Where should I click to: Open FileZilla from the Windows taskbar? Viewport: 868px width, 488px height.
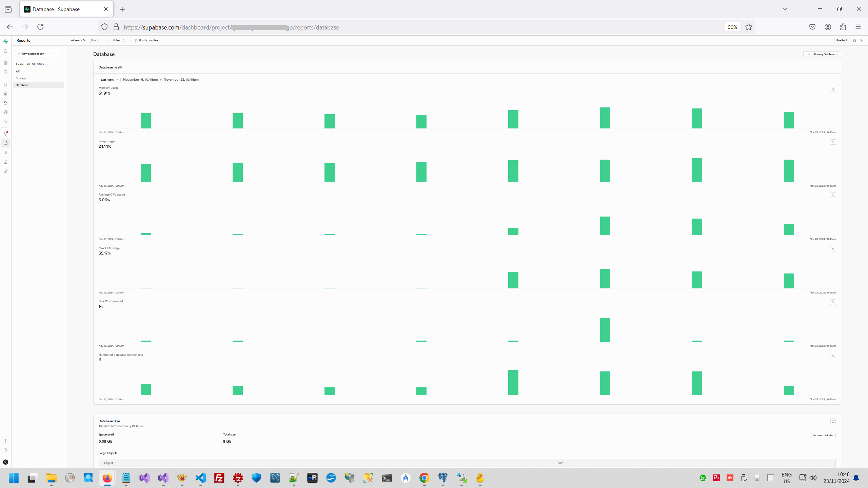(219, 478)
